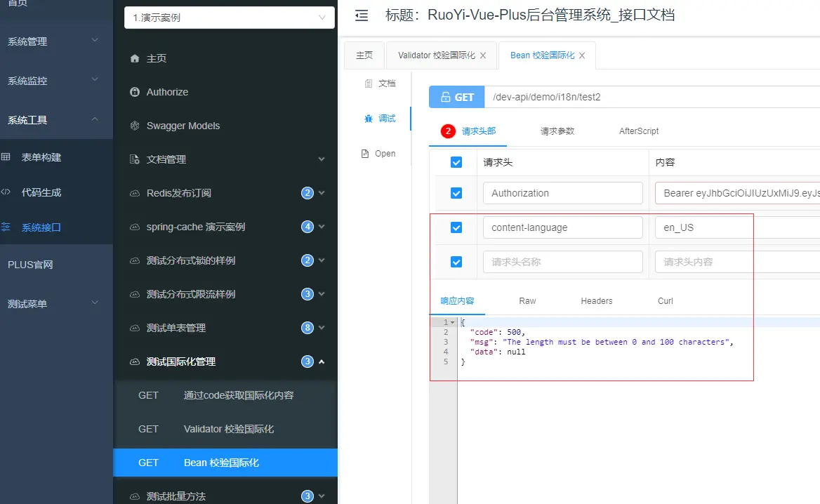Click the cloud icon beside spring-cache 演示案例
This screenshot has height=504, width=820.
point(134,227)
